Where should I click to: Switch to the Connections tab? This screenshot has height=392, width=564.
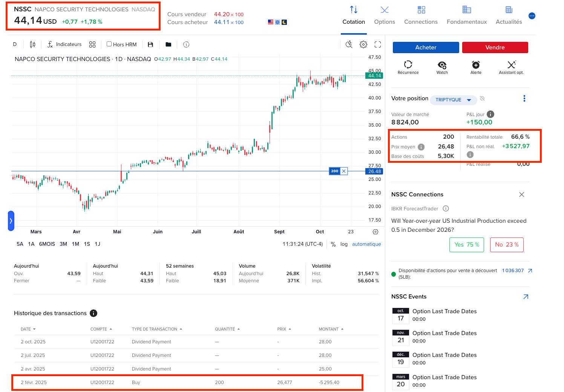[x=421, y=15]
